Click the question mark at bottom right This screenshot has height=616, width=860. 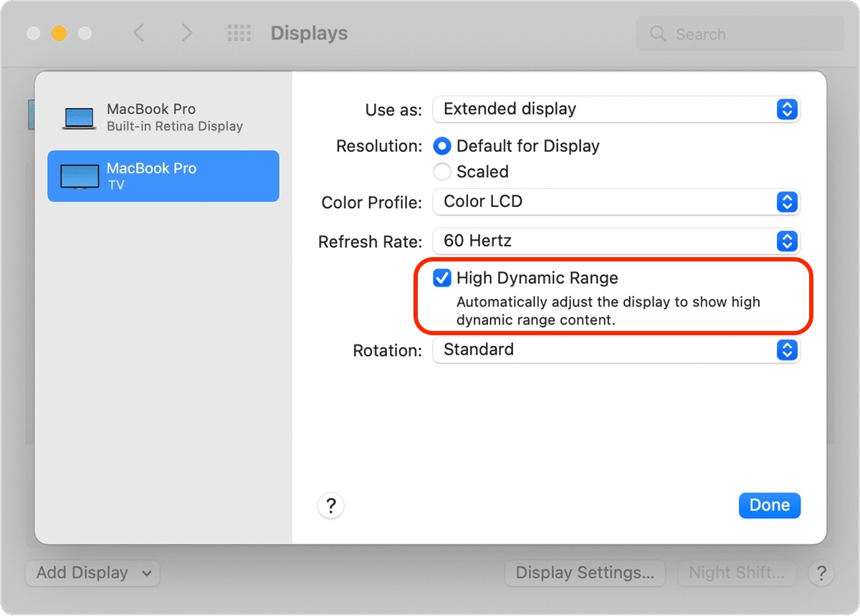[821, 573]
